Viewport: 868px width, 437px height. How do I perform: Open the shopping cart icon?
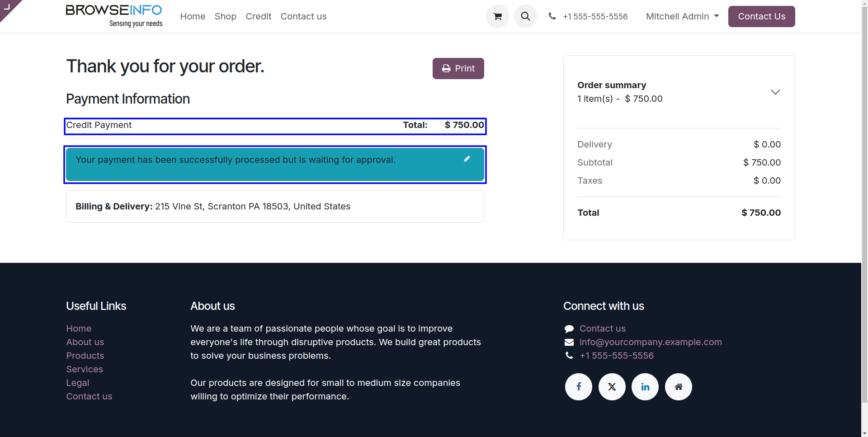point(497,17)
